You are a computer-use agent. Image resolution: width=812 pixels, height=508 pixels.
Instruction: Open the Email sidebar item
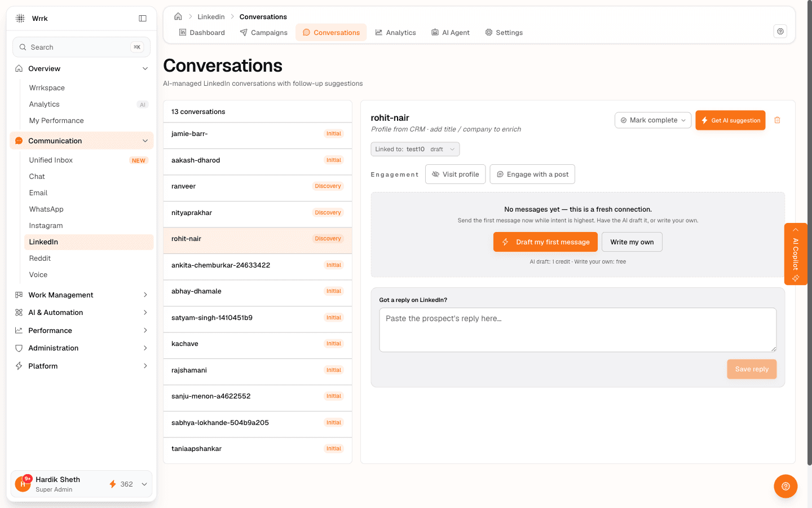click(x=89, y=193)
